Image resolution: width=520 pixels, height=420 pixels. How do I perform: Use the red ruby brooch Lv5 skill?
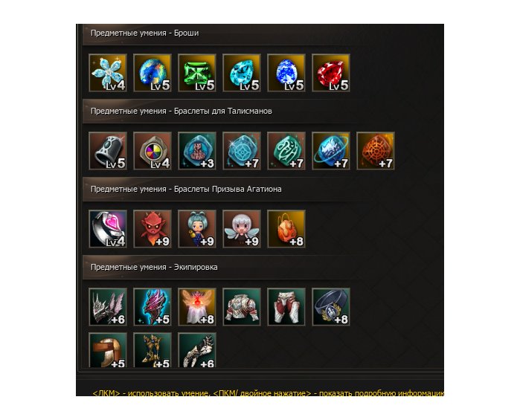pos(331,73)
